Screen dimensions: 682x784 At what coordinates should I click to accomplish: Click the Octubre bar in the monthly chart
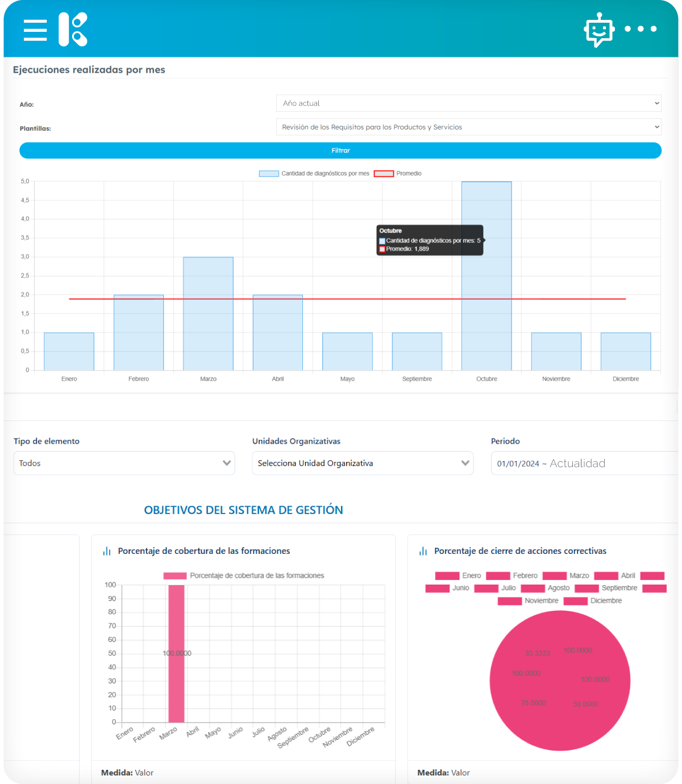tap(486, 276)
